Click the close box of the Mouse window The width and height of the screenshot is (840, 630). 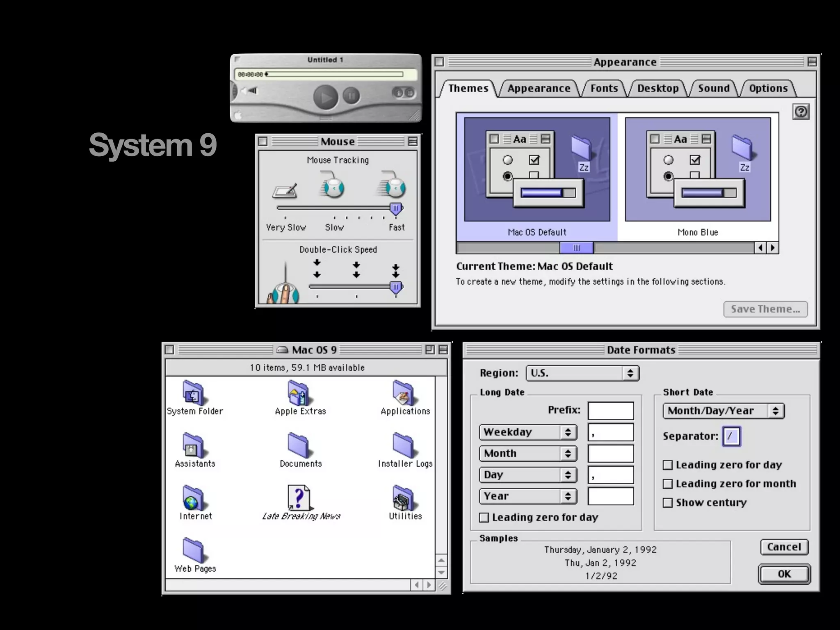click(263, 142)
